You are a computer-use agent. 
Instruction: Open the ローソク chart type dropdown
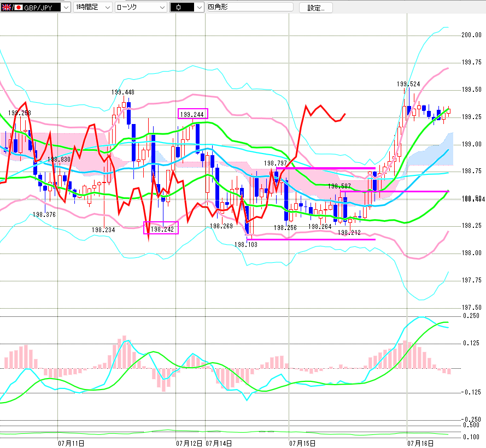[140, 7]
